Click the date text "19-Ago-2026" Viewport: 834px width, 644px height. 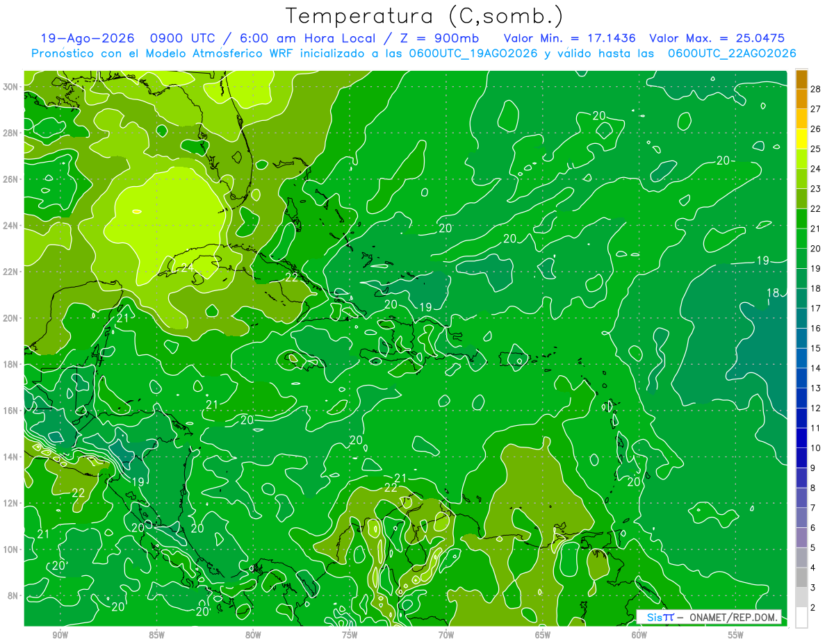click(88, 38)
